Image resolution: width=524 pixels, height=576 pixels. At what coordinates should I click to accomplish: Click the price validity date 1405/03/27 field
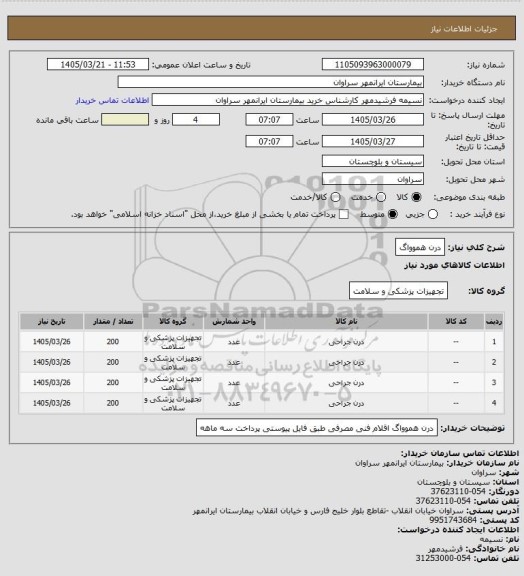click(x=373, y=141)
